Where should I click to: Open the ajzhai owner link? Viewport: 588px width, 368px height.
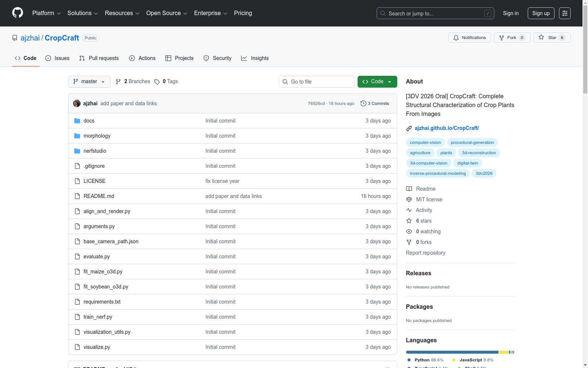click(30, 38)
